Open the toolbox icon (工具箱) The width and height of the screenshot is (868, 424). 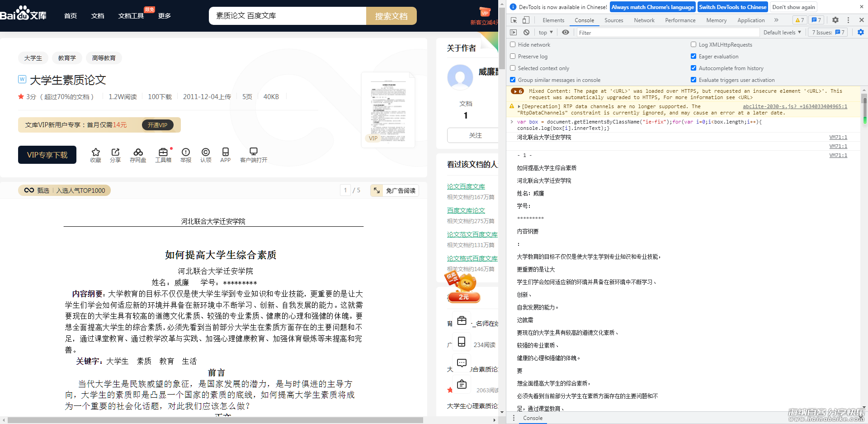pyautogui.click(x=163, y=152)
